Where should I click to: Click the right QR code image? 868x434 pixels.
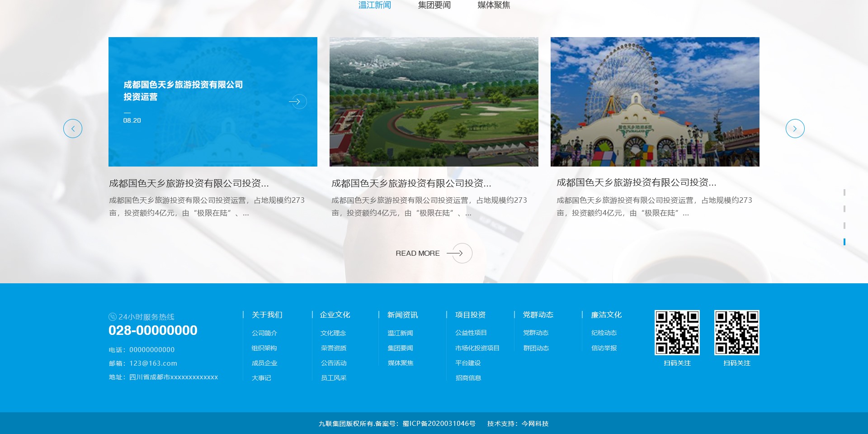tap(736, 332)
